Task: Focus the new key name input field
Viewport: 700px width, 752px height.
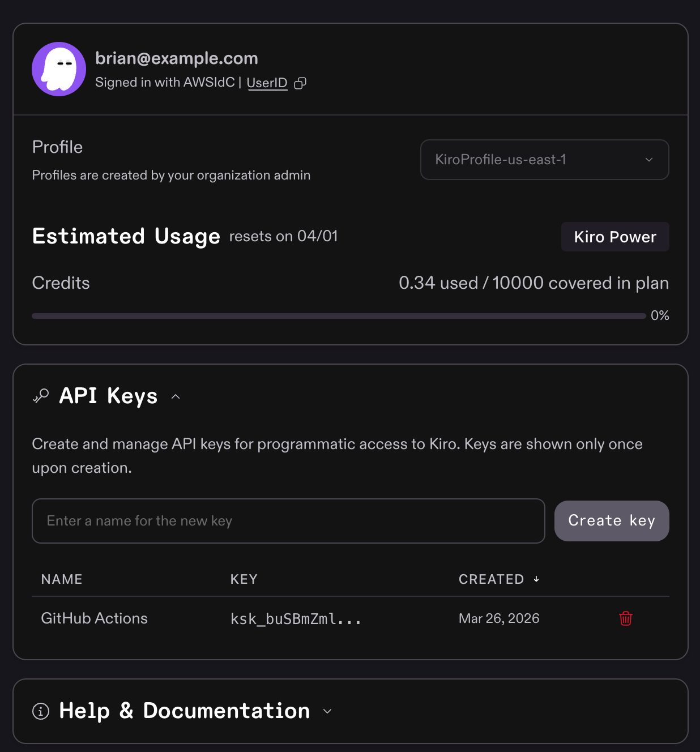Action: (288, 521)
